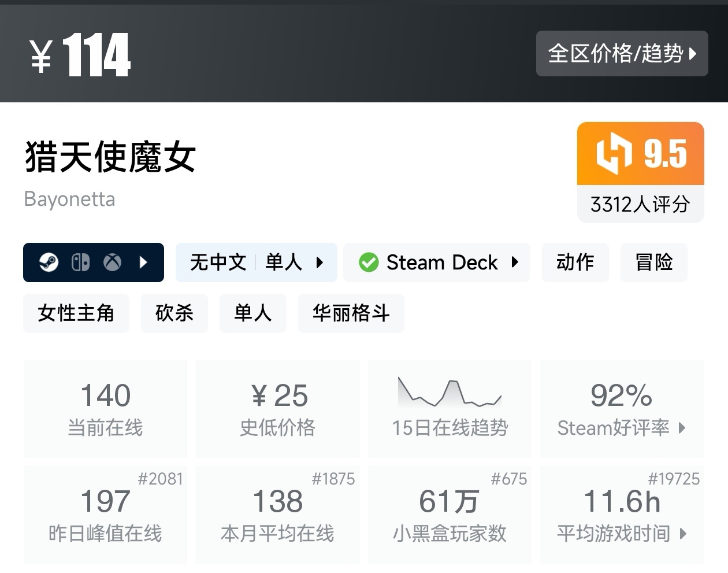Image resolution: width=728 pixels, height=573 pixels.
Task: Expand the Steam Deck compatibility arrow
Action: point(515,263)
